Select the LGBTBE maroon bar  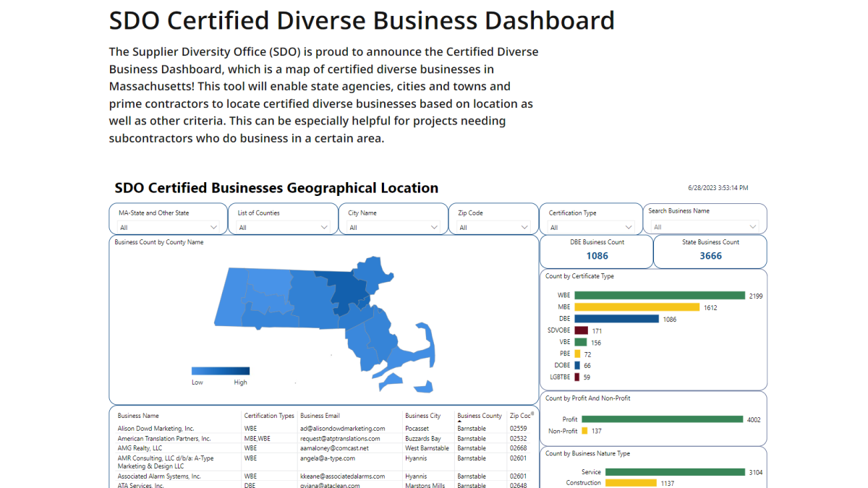pyautogui.click(x=576, y=377)
